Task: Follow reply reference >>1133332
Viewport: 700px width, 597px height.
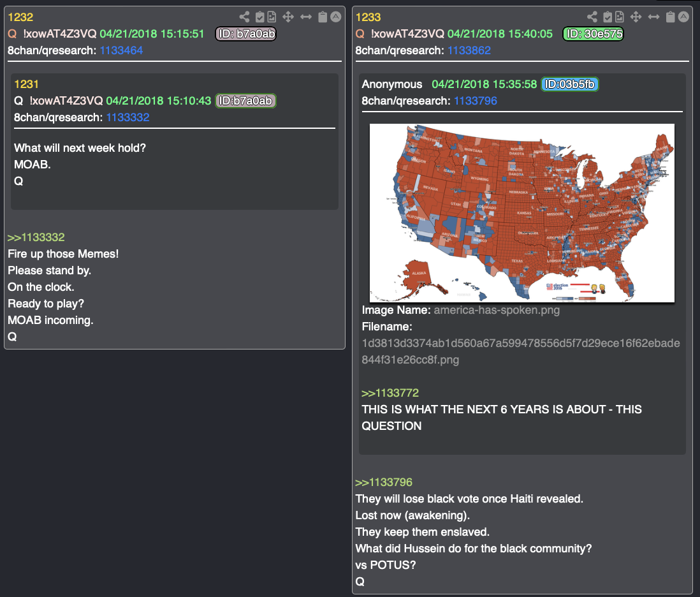Action: (x=36, y=237)
